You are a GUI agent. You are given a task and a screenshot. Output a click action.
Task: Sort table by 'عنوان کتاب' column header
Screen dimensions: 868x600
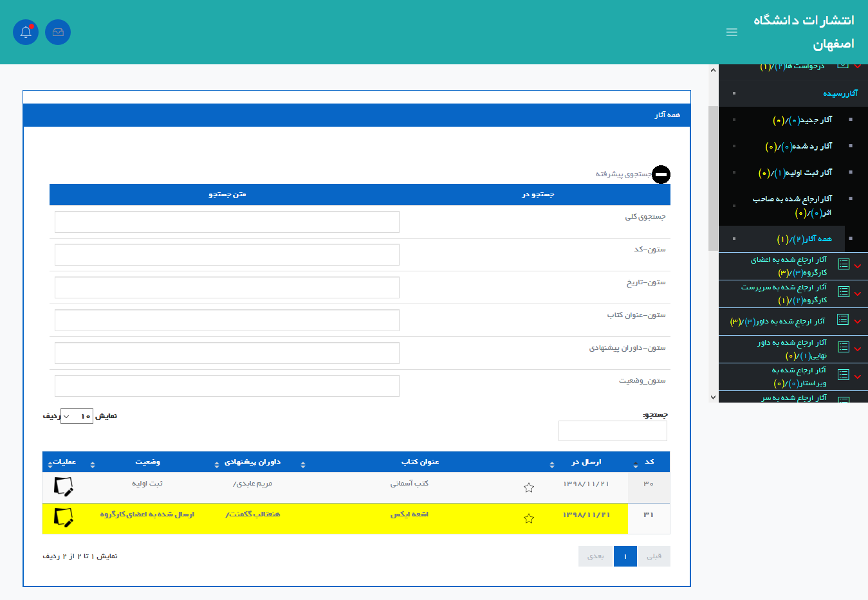(420, 462)
